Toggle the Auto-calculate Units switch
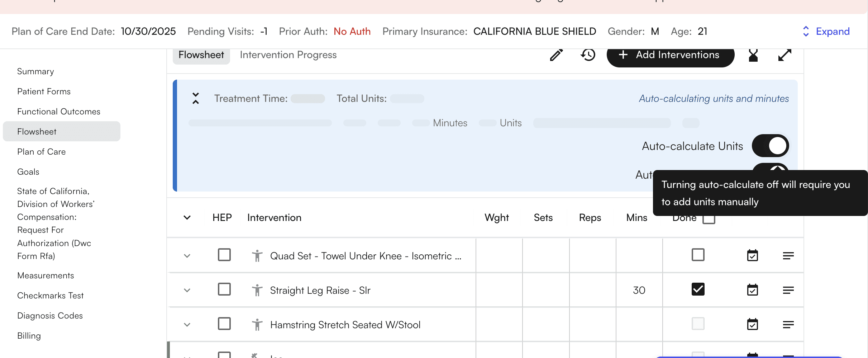Image resolution: width=868 pixels, height=358 pixels. coord(770,146)
